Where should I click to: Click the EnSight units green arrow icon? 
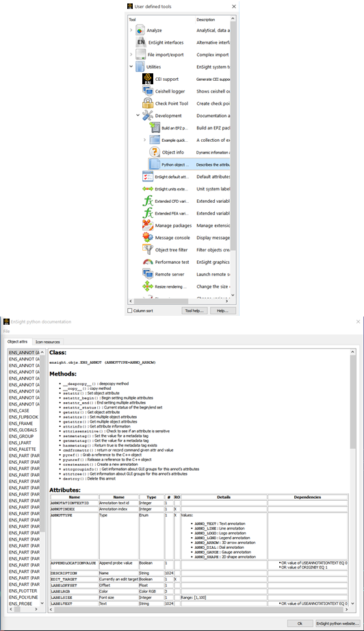(x=148, y=188)
